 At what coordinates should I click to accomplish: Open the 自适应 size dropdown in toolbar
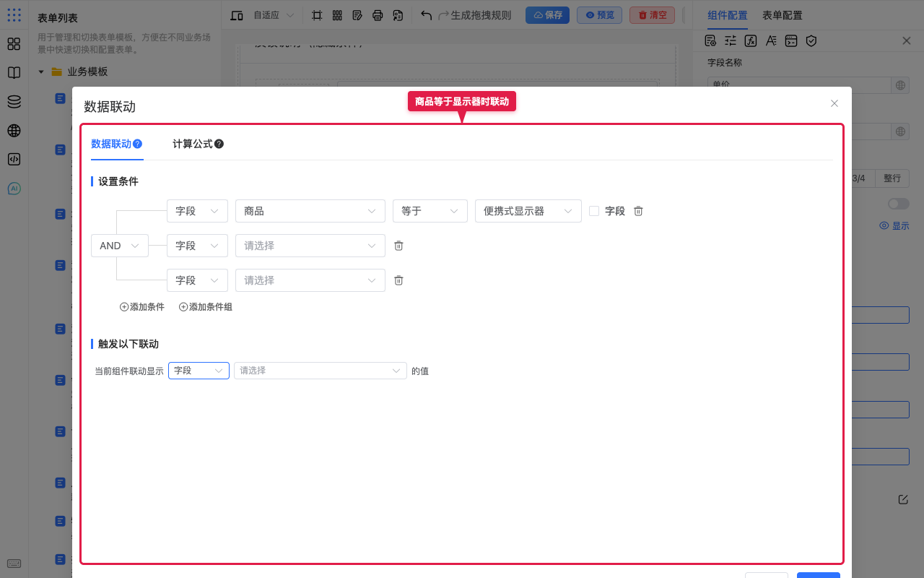coord(274,15)
